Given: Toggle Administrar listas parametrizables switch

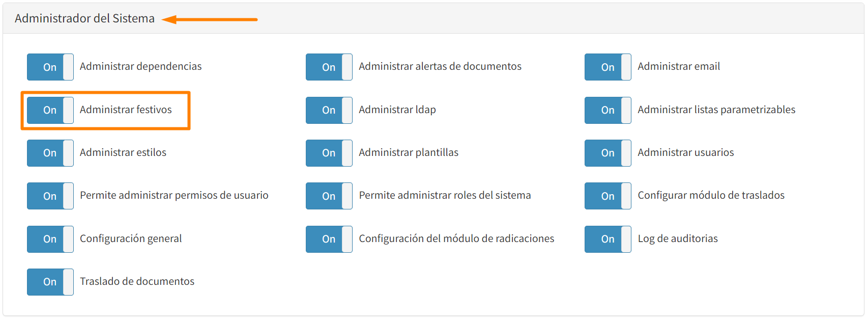Looking at the screenshot, I should click(607, 110).
